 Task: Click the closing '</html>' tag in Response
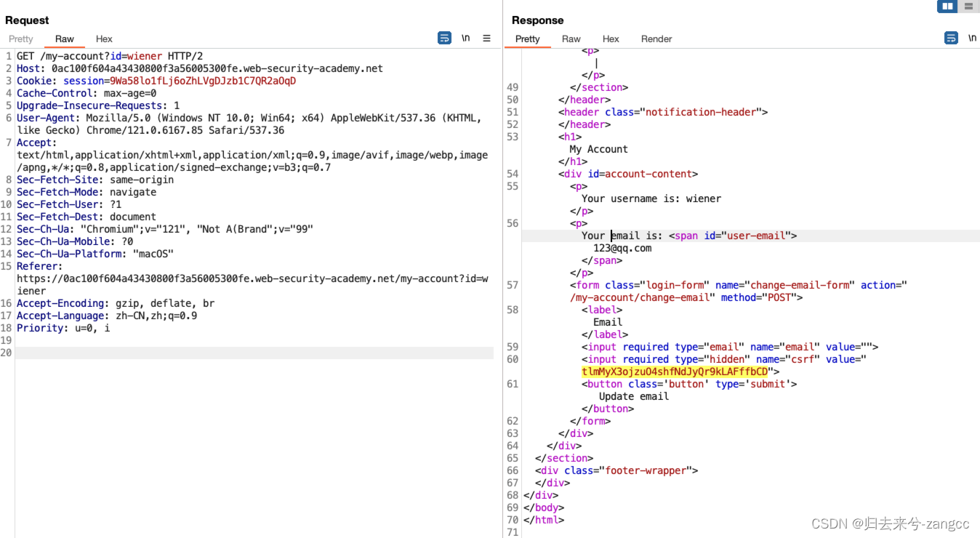click(544, 520)
